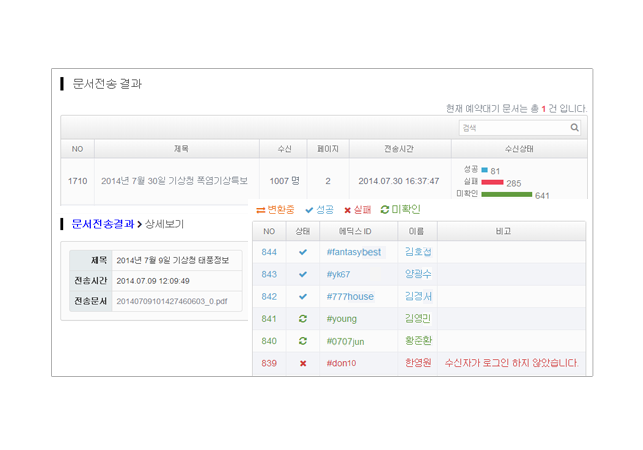Open attached PDF file 20140709101427460603_0.pdf
Image resolution: width=643 pixels, height=450 pixels.
[x=172, y=300]
